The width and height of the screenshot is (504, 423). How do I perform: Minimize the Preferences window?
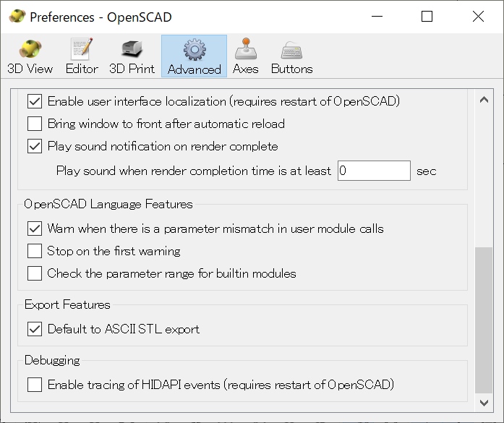click(x=377, y=16)
